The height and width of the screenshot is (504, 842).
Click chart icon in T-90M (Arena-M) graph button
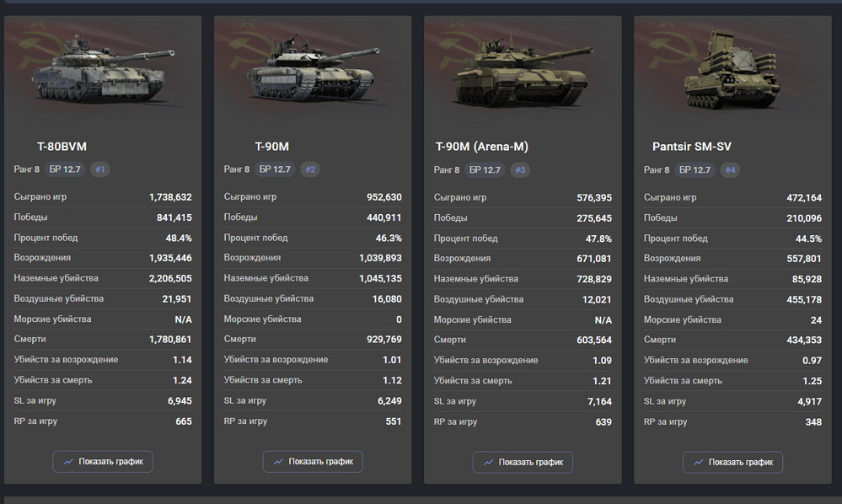point(488,462)
